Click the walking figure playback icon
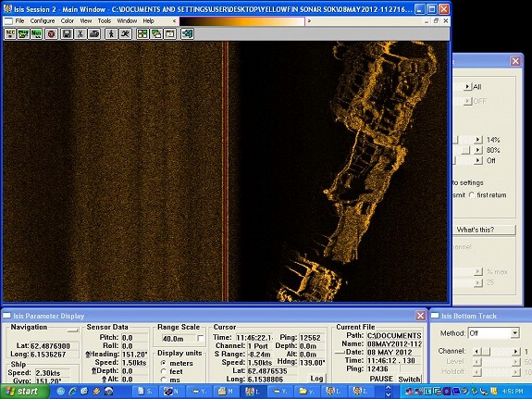 point(111,34)
